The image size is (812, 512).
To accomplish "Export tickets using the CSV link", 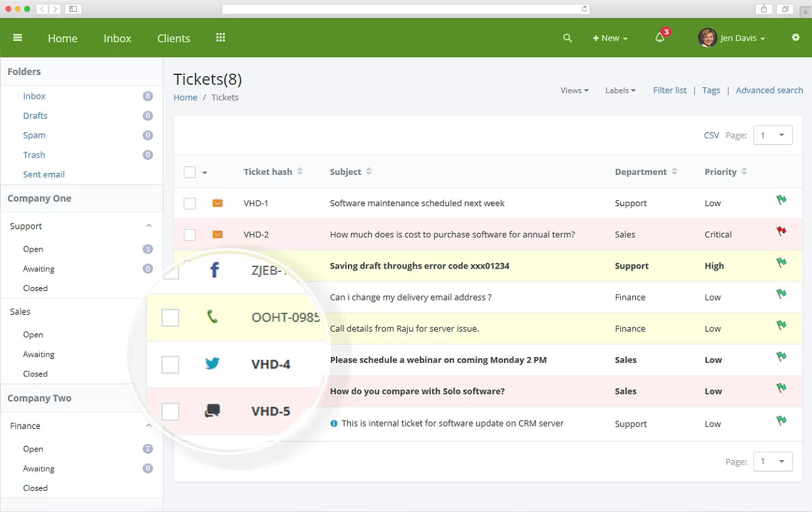I will click(711, 135).
